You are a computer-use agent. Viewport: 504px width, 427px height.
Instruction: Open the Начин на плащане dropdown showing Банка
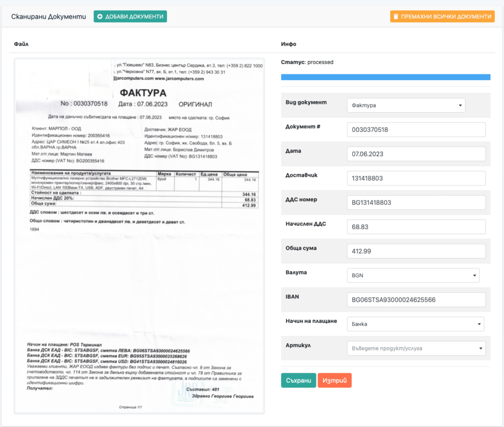click(x=415, y=324)
